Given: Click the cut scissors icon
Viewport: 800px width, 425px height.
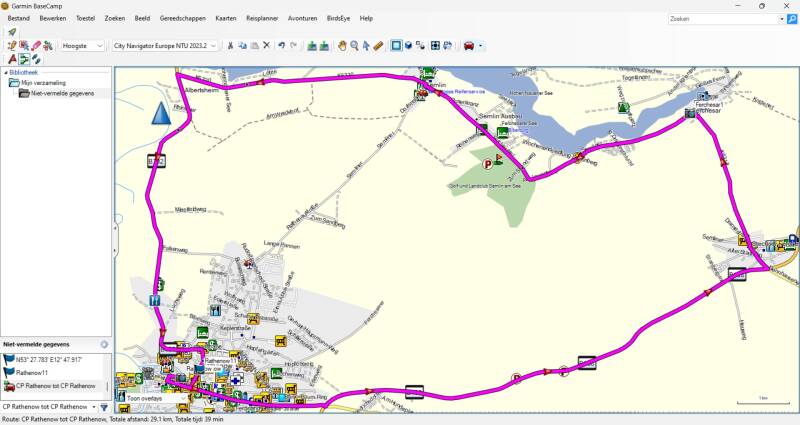Looking at the screenshot, I should click(229, 45).
